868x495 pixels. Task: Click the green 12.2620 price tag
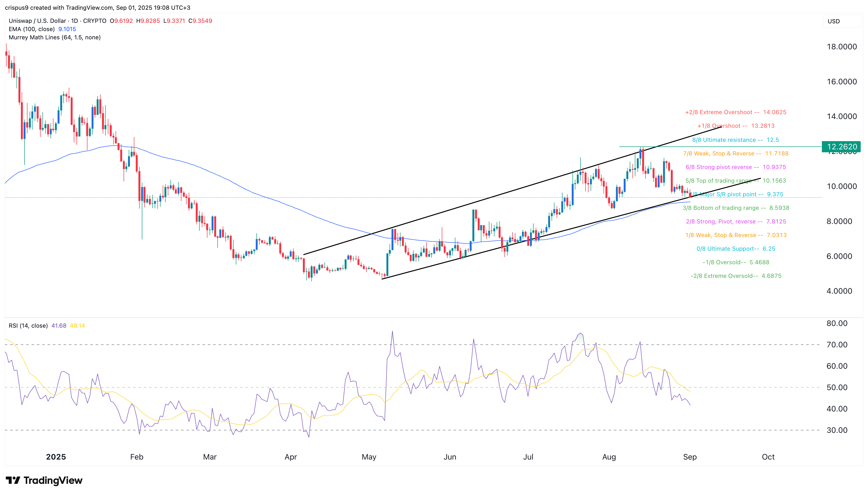[841, 147]
